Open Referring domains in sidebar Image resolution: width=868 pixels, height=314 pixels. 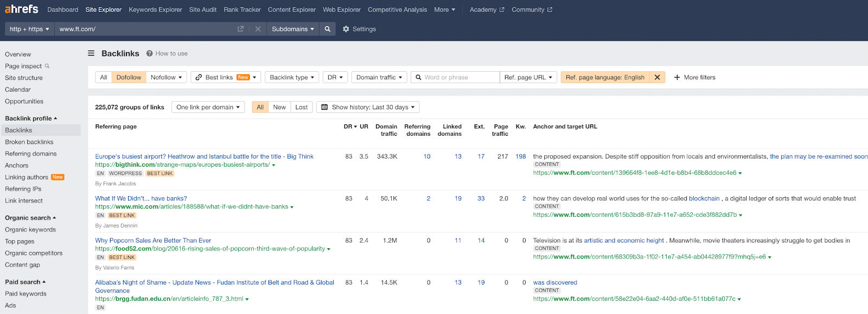pyautogui.click(x=31, y=154)
